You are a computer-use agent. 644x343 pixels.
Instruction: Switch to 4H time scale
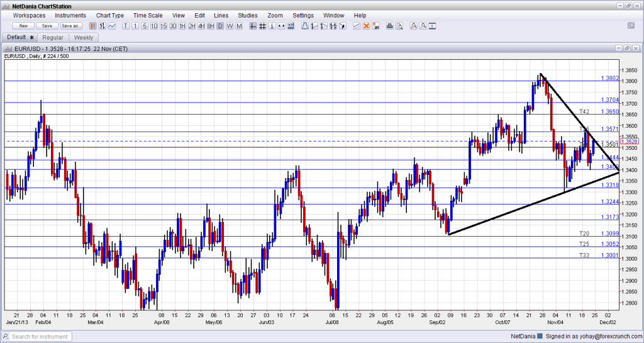click(201, 26)
